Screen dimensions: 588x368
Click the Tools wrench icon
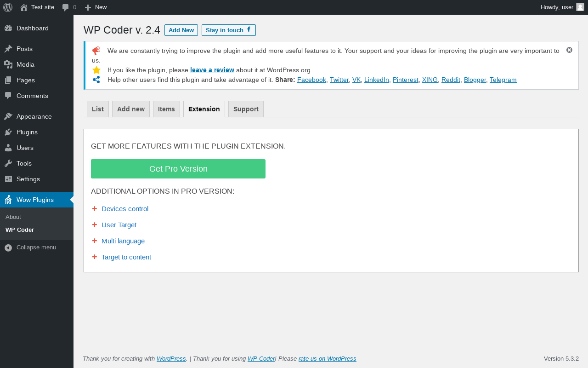(8, 163)
